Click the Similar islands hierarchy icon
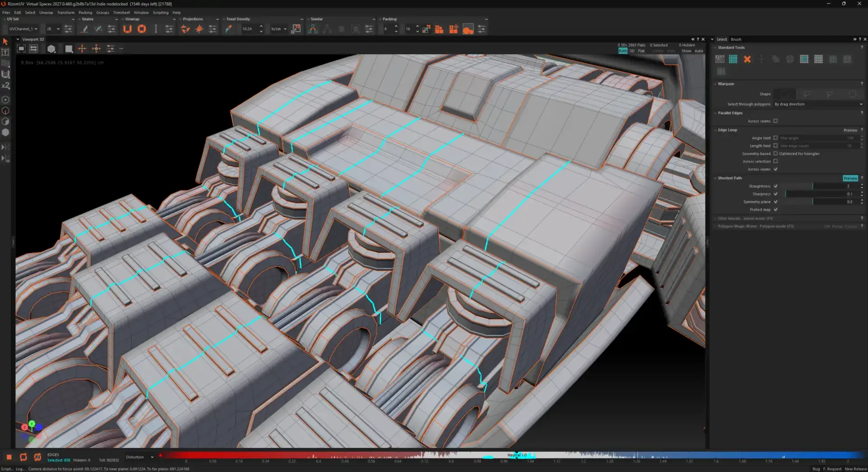The image size is (868, 472). (312, 29)
